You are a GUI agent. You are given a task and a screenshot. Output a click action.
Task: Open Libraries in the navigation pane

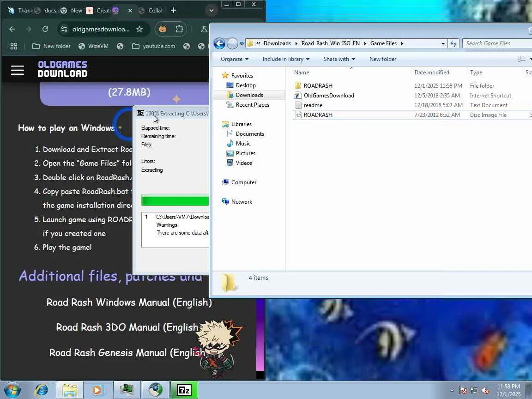241,124
